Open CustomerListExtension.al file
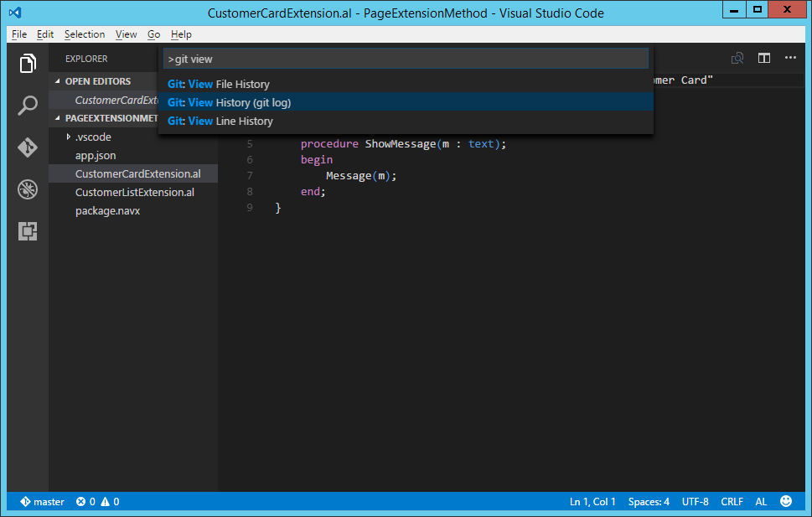812x517 pixels. pos(135,192)
